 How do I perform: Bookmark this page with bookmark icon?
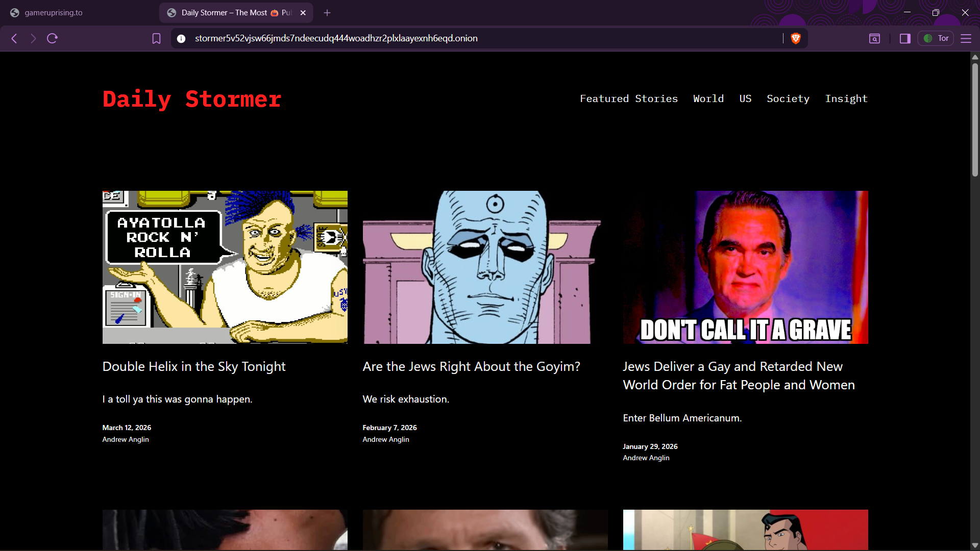pyautogui.click(x=156, y=38)
